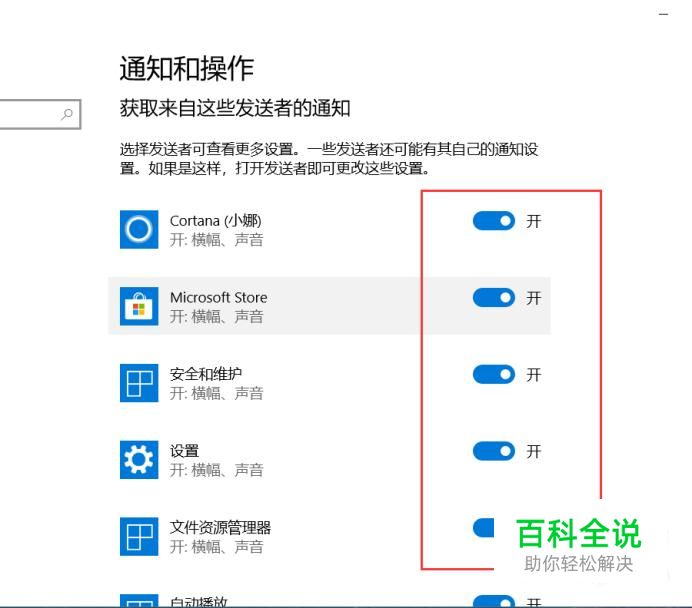Focus the settings search box
This screenshot has width=692, height=608.
click(x=40, y=114)
